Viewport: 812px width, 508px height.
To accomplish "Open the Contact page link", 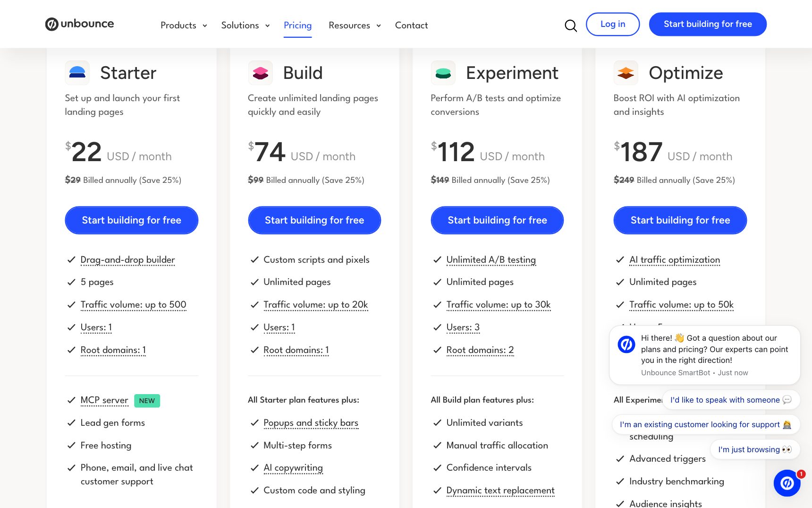I will point(411,26).
